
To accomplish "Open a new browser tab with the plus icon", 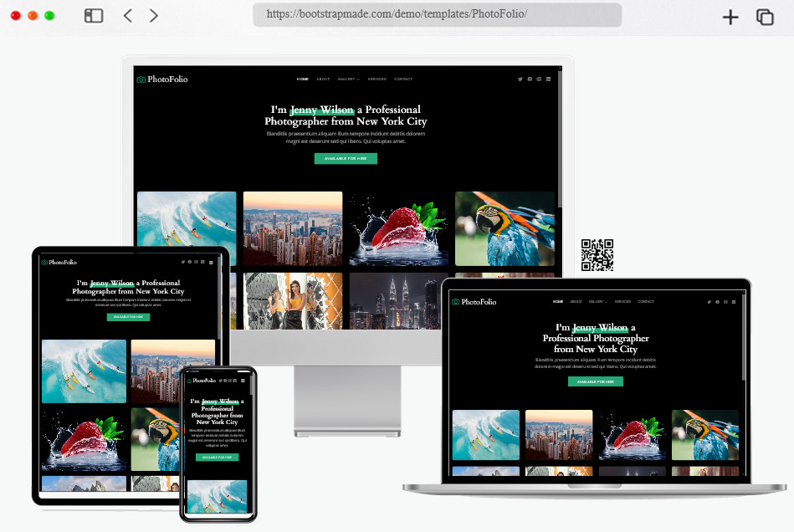I will click(730, 15).
